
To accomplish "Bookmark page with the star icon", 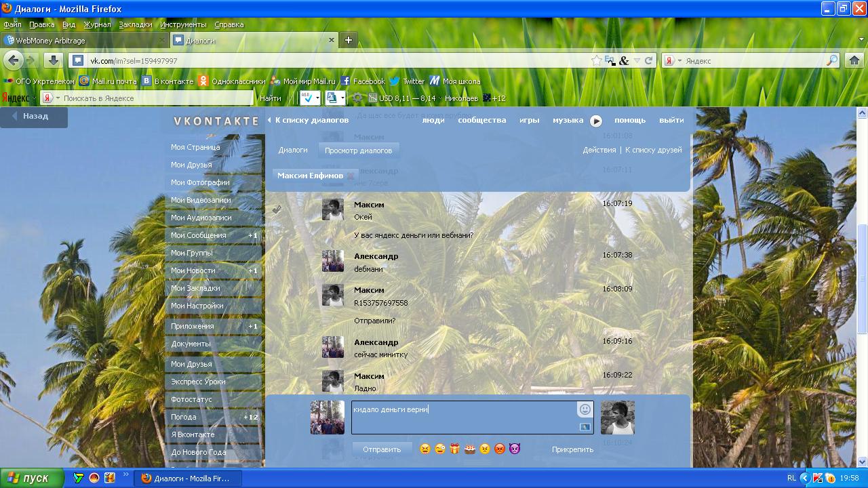I will pos(596,60).
